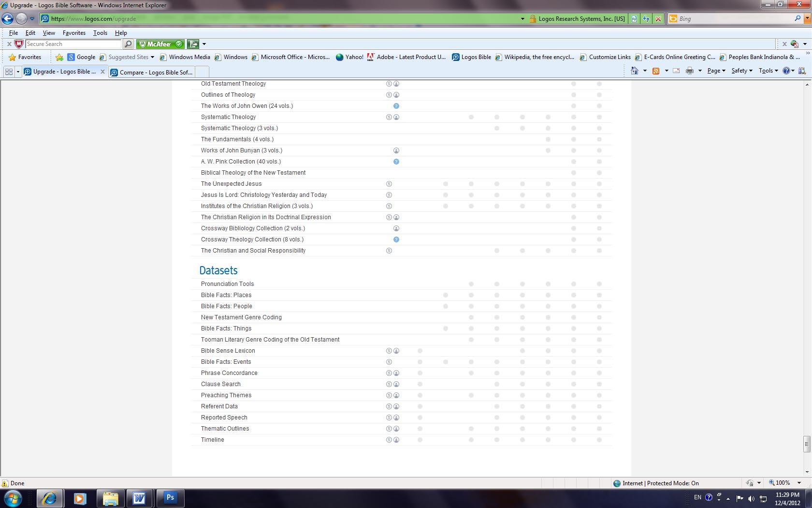
Task: Open the Quick Tabs list dropdown arrow
Action: click(18, 72)
